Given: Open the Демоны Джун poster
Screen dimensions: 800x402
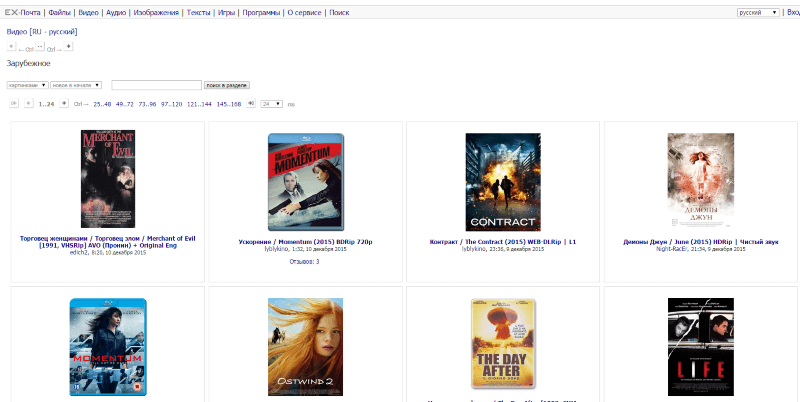Looking at the screenshot, I should pyautogui.click(x=701, y=180).
